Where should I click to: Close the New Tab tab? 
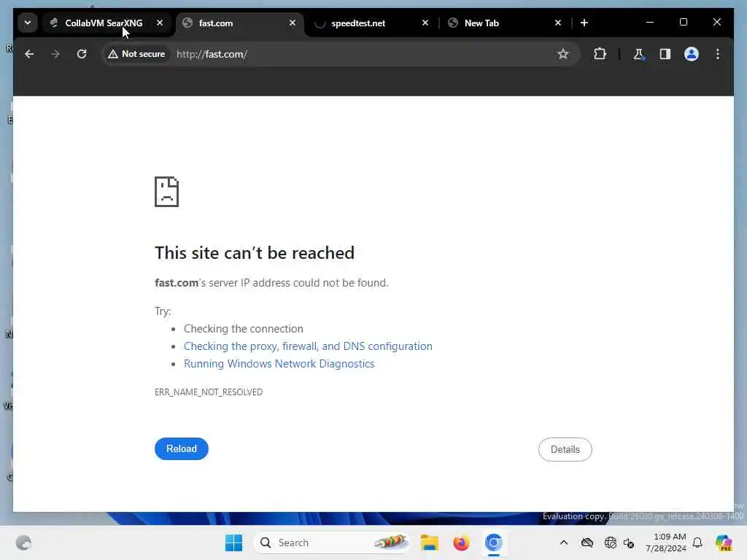click(558, 23)
